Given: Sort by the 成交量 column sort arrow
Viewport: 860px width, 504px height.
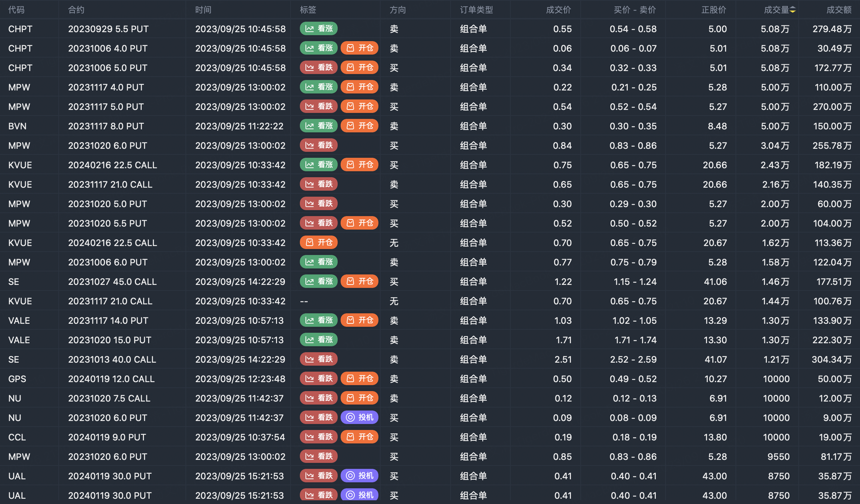Looking at the screenshot, I should coord(792,10).
